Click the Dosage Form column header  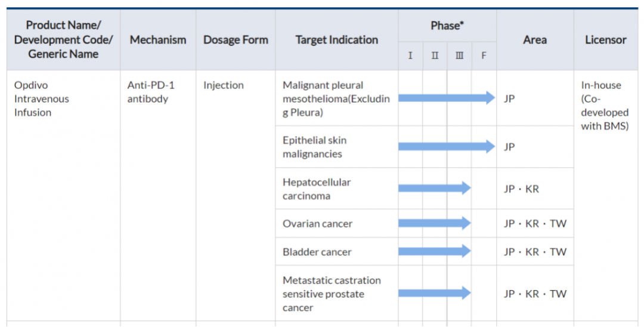point(236,40)
